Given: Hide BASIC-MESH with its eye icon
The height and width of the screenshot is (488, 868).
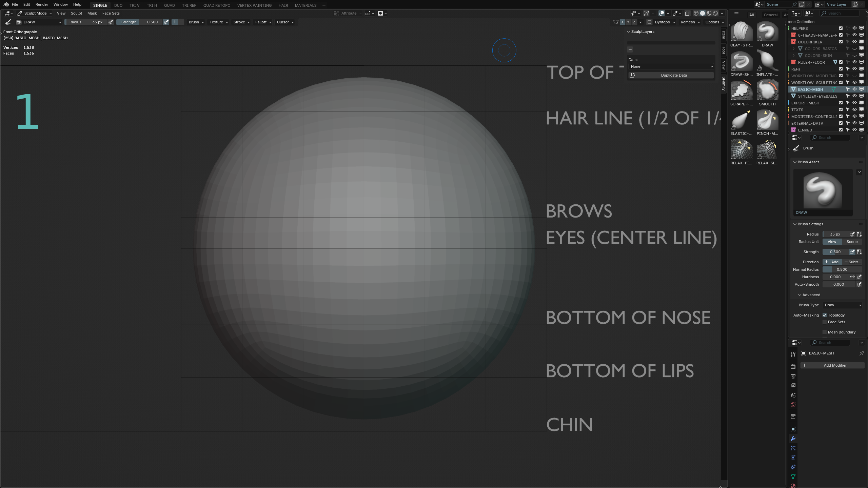Looking at the screenshot, I should tap(854, 89).
